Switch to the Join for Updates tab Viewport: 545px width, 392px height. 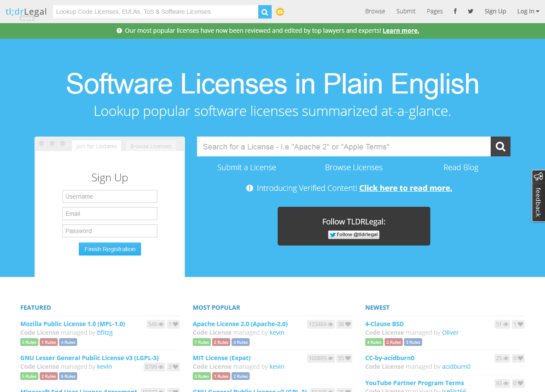(96, 146)
